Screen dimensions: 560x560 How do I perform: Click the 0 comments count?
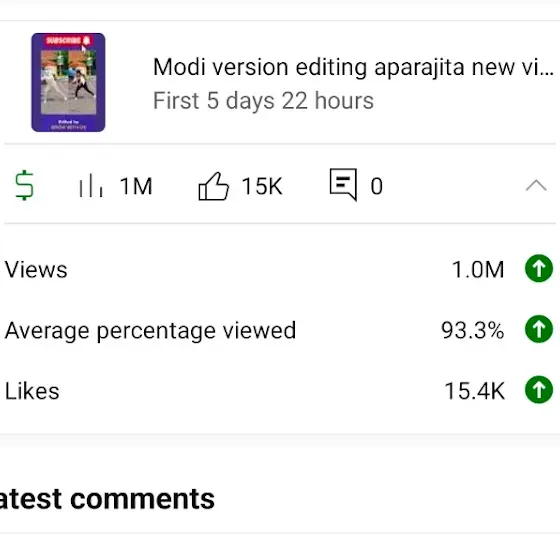[x=376, y=186]
